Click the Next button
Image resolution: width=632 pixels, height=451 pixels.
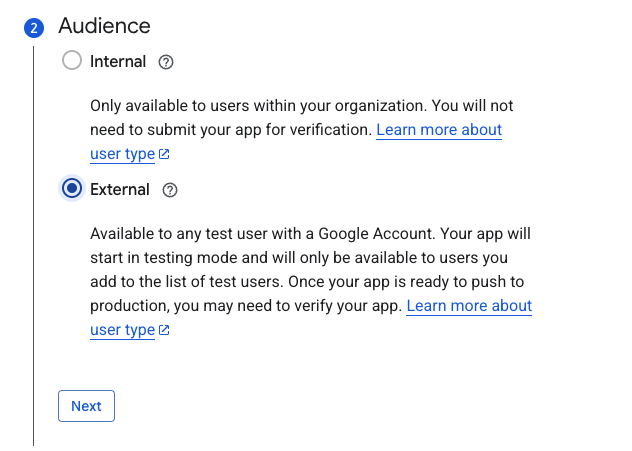click(x=86, y=406)
